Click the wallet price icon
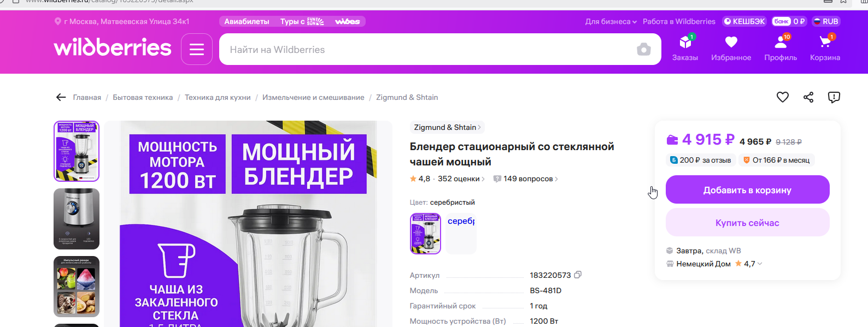 tap(672, 140)
